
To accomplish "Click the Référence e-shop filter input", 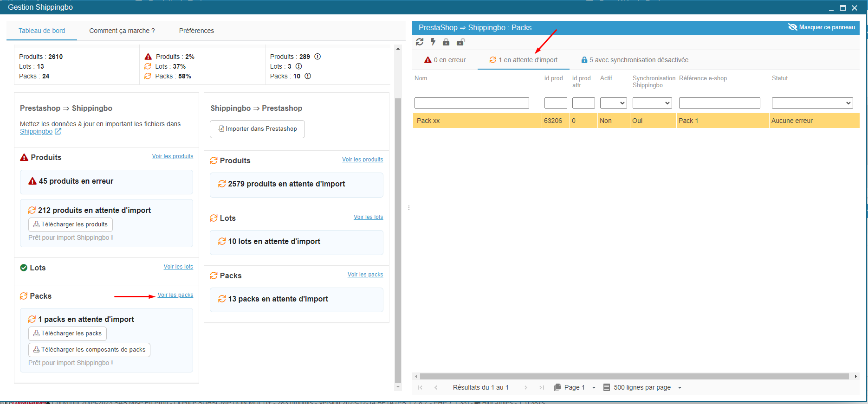I will (719, 103).
